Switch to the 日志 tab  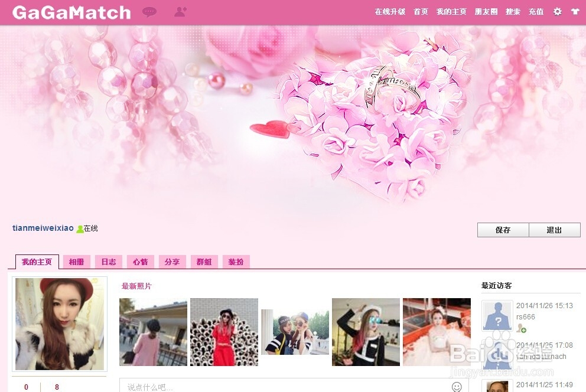tap(108, 262)
